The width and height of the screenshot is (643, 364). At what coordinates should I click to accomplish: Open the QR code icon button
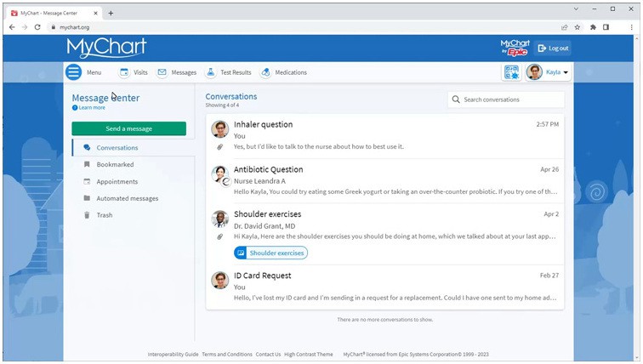point(511,72)
